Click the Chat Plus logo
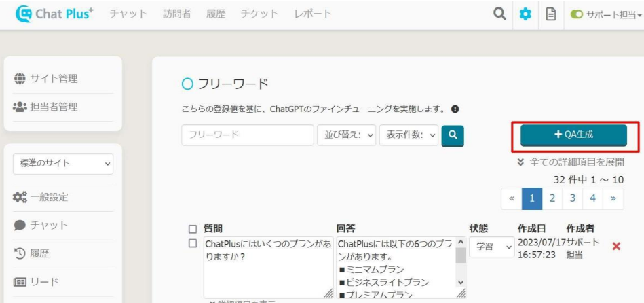Viewport: 644px width, 303px height. pos(54,14)
